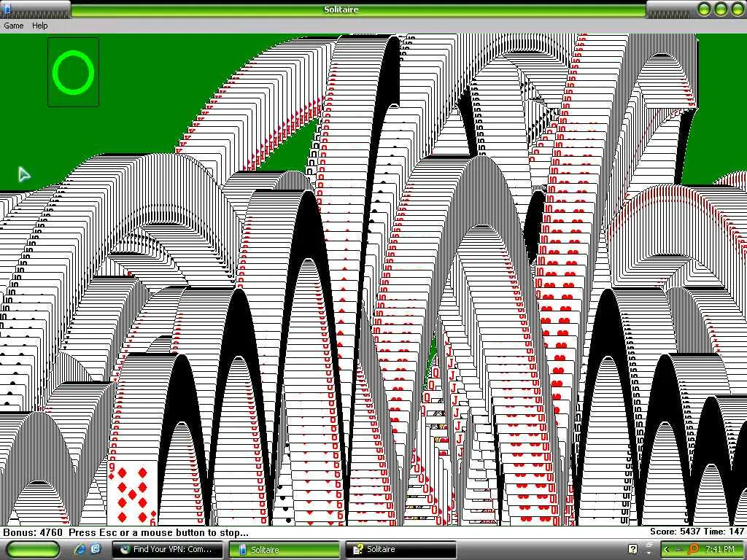Click the Time: 147 status text
This screenshot has width=747, height=560.
click(723, 532)
